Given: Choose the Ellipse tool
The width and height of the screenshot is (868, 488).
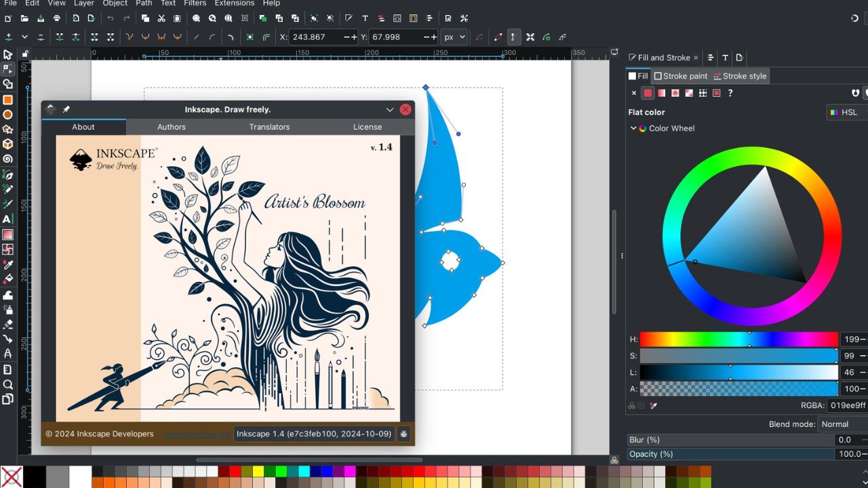Looking at the screenshot, I should point(7,115).
